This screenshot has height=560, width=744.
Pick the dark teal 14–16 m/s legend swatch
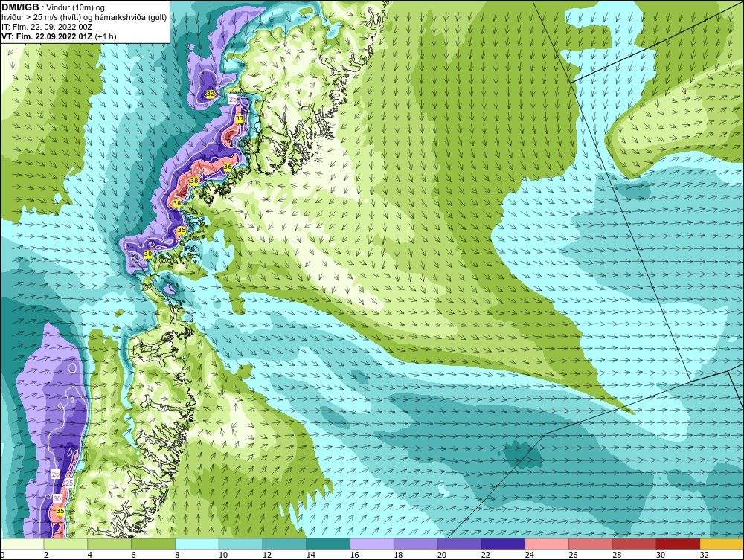coord(328,544)
